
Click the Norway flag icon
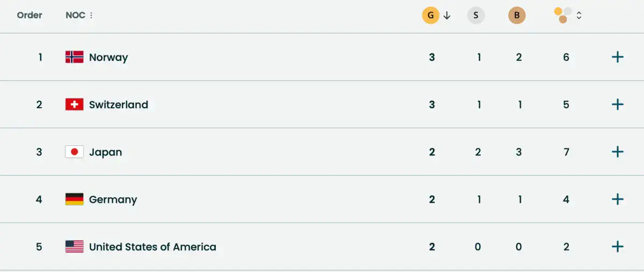click(x=74, y=57)
